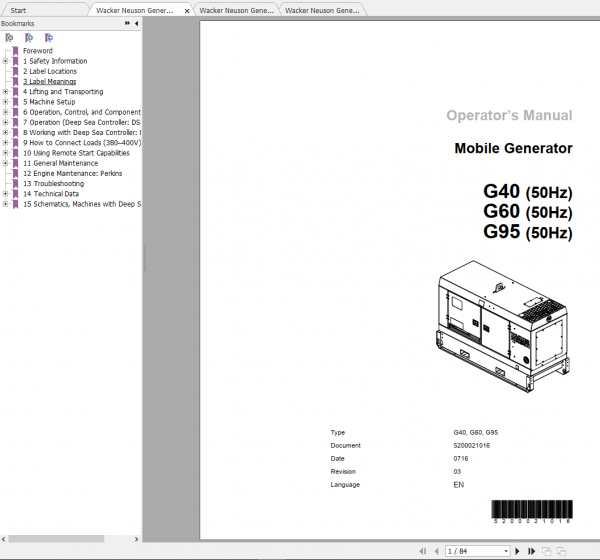Click the third bookmark flag icon
The width and height of the screenshot is (600, 560).
click(x=49, y=38)
